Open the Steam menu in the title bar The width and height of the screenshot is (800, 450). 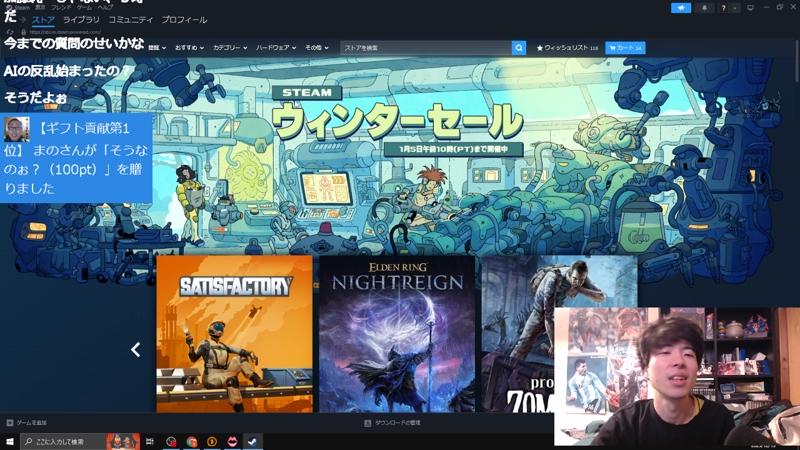21,8
